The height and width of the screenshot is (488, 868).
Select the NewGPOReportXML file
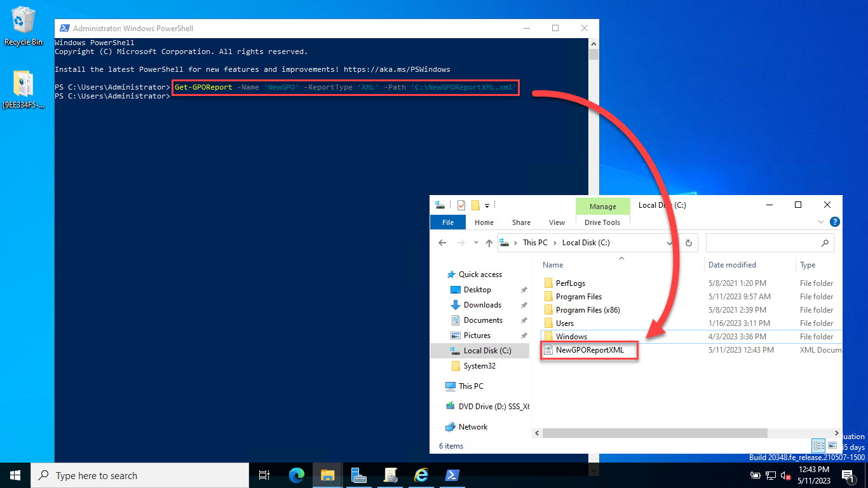click(x=589, y=349)
